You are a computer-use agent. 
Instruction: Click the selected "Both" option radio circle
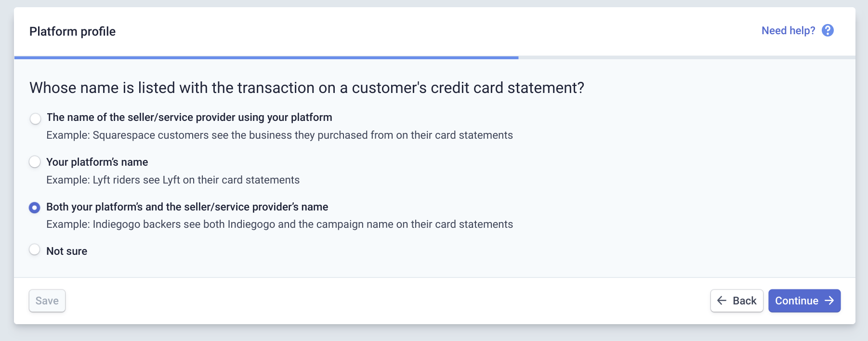35,208
